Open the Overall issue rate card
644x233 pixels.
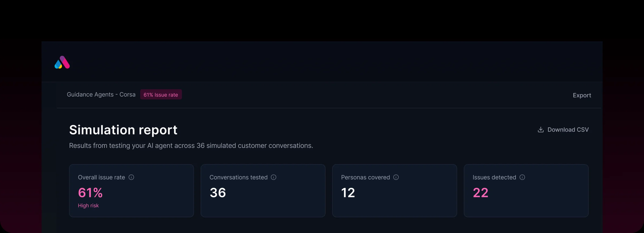click(131, 191)
